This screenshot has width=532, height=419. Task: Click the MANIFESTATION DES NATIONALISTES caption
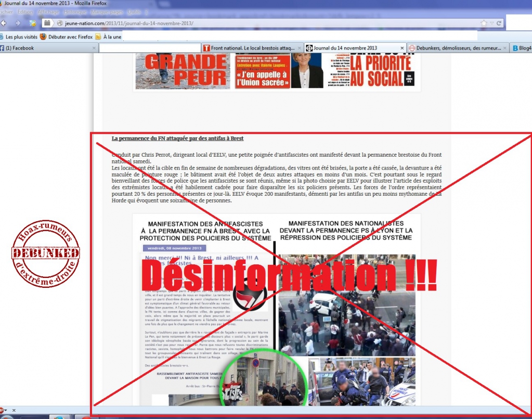coord(346,231)
